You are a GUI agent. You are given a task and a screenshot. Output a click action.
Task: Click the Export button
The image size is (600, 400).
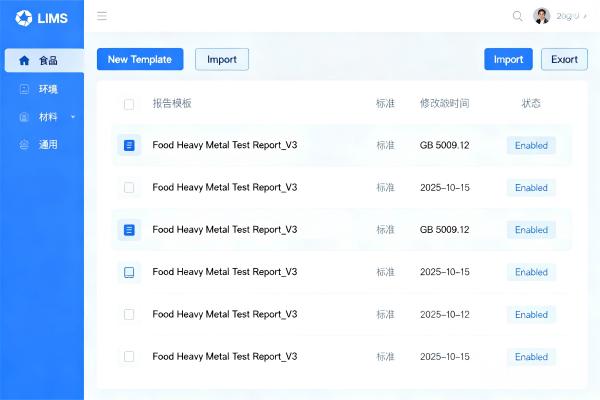pyautogui.click(x=564, y=59)
